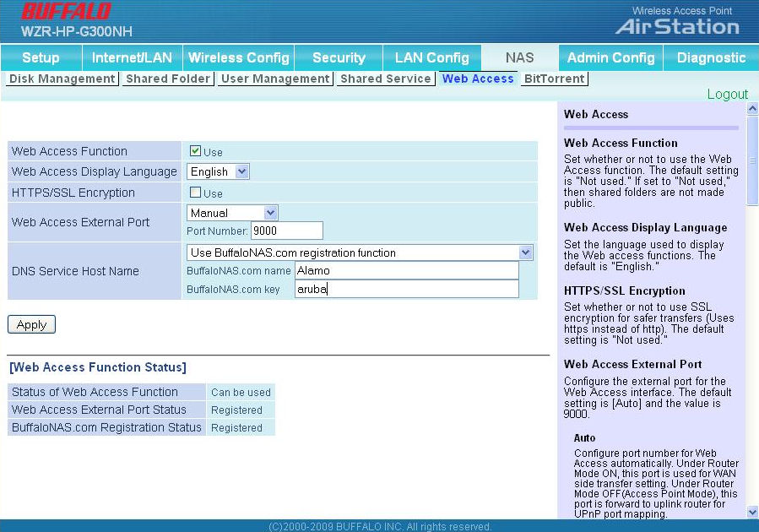Select the Web Access sub-page
This screenshot has height=532, width=759.
pos(478,79)
